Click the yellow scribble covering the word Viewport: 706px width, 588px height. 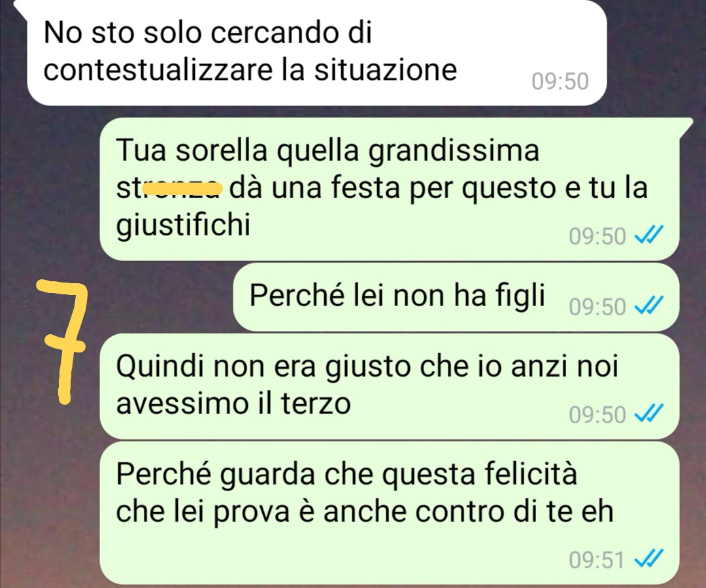[182, 188]
